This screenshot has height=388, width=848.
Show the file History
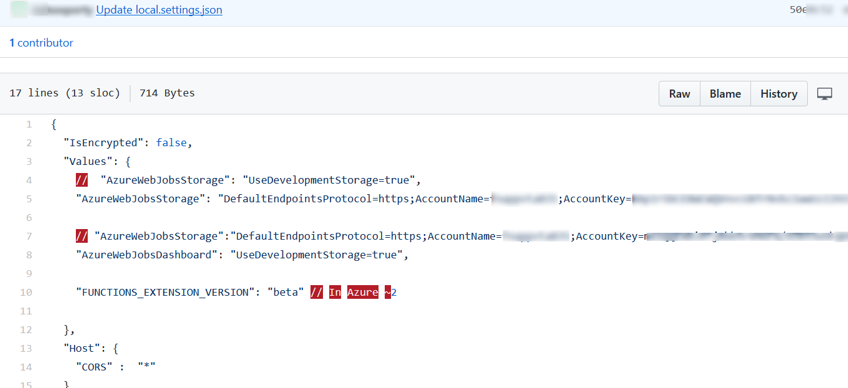[779, 94]
